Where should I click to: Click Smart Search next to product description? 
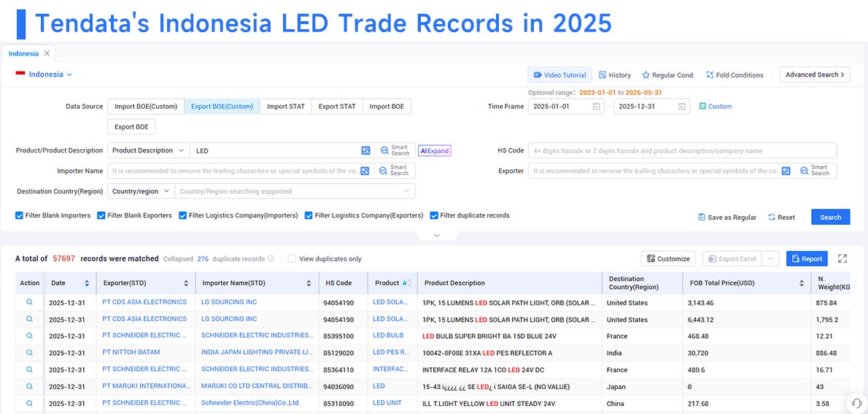(395, 150)
